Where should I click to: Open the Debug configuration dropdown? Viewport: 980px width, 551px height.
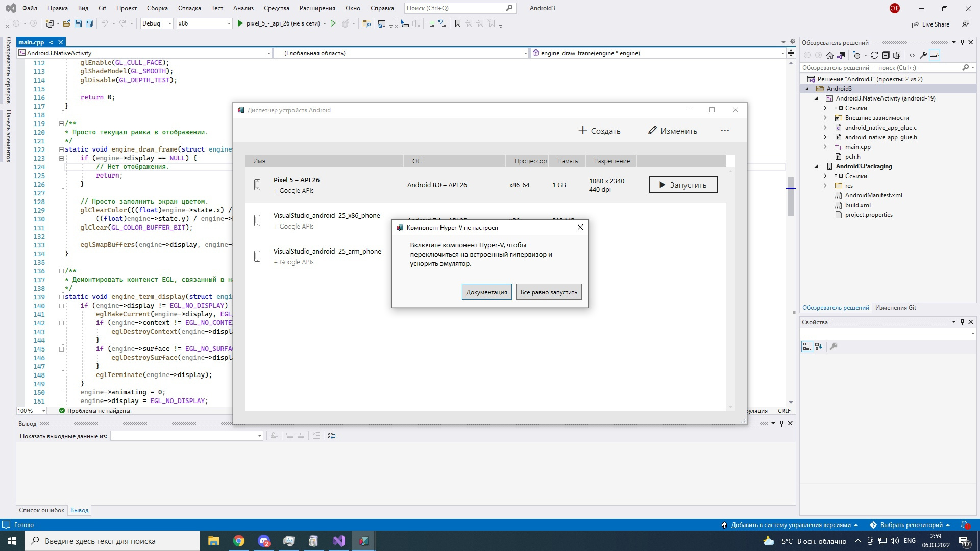(x=157, y=23)
